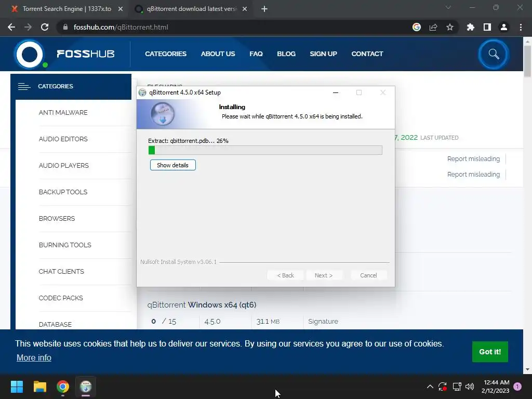
Task: Click the categories hamburger icon
Action: [24, 87]
